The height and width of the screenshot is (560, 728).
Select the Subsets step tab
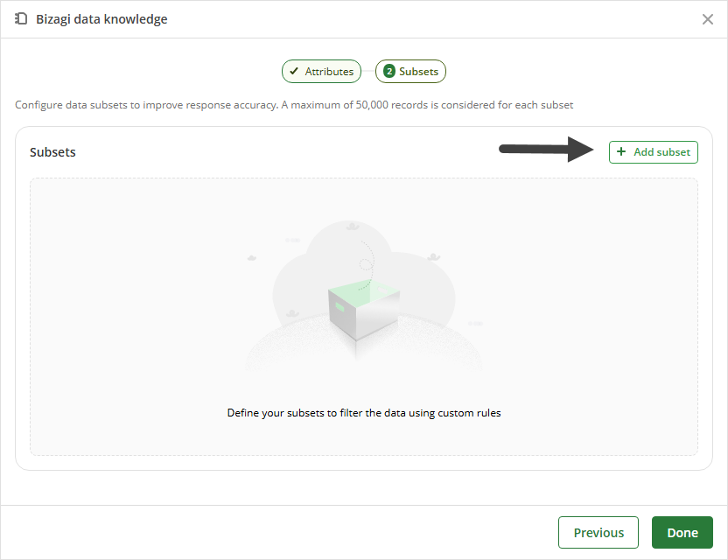point(410,72)
